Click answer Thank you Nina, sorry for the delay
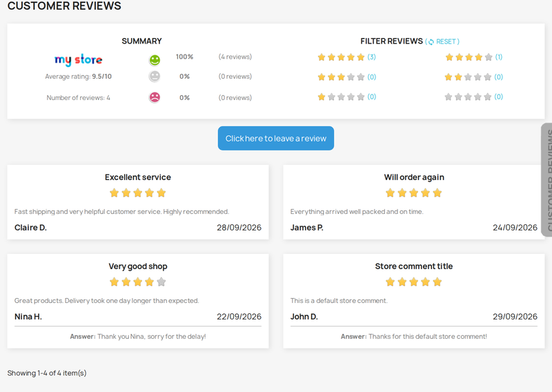The image size is (552, 392). pos(137,336)
